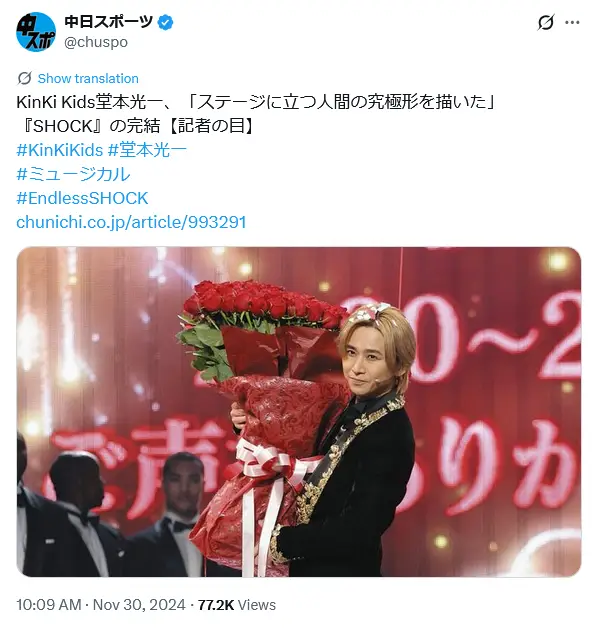Open the @chuspo handle link
598x628 pixels.
click(x=96, y=42)
